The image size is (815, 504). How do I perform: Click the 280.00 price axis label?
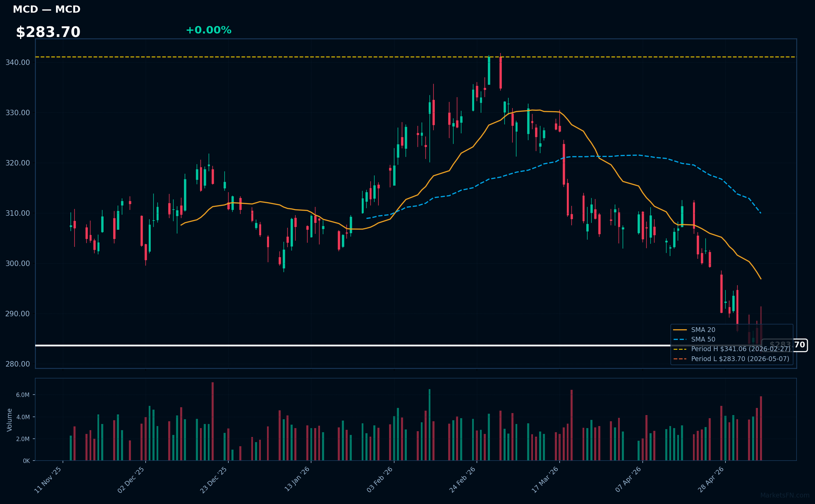pos(18,364)
